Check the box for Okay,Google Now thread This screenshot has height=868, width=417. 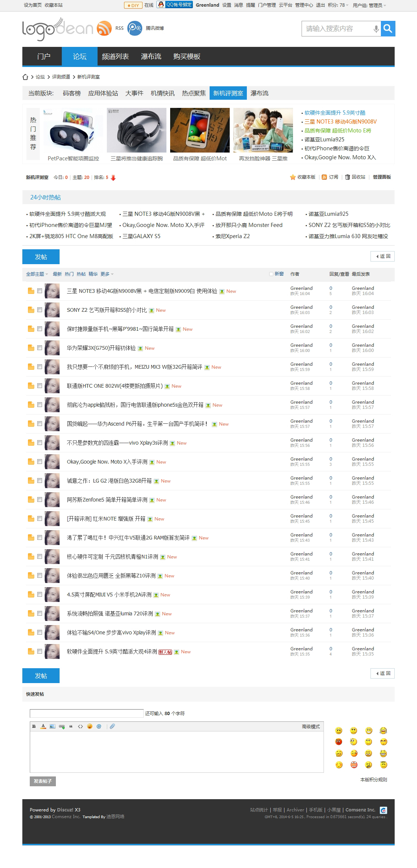click(39, 461)
